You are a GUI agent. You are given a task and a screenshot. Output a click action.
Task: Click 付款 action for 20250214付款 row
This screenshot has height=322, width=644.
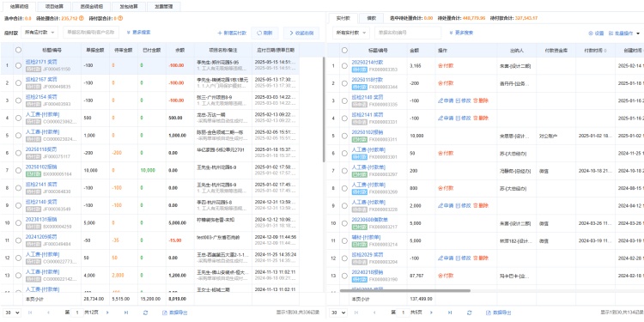(446, 66)
